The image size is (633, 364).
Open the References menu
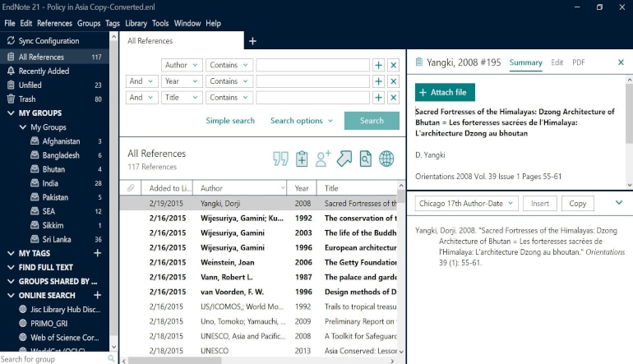click(x=54, y=23)
